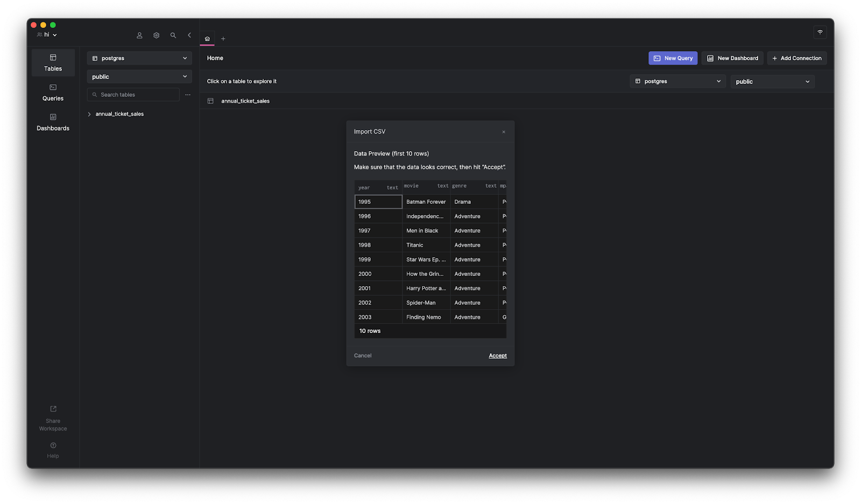Select the 2002 year cell
The image size is (861, 504).
click(378, 303)
